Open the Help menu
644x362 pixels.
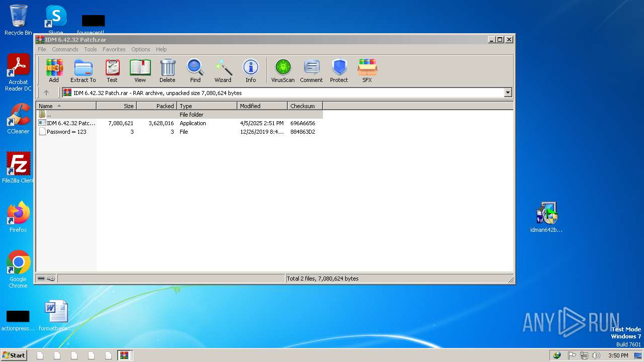(161, 49)
